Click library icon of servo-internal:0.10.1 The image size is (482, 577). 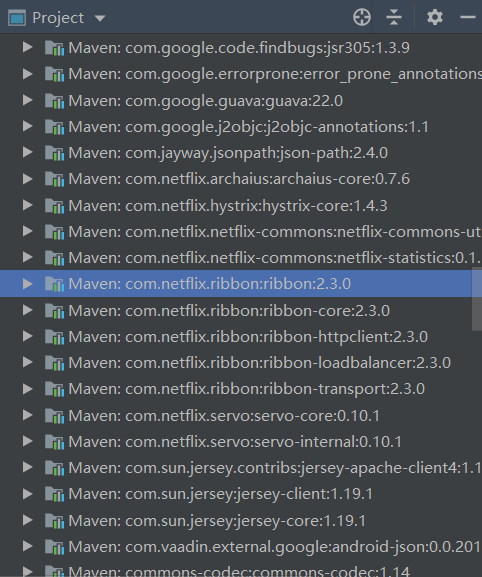(54, 442)
